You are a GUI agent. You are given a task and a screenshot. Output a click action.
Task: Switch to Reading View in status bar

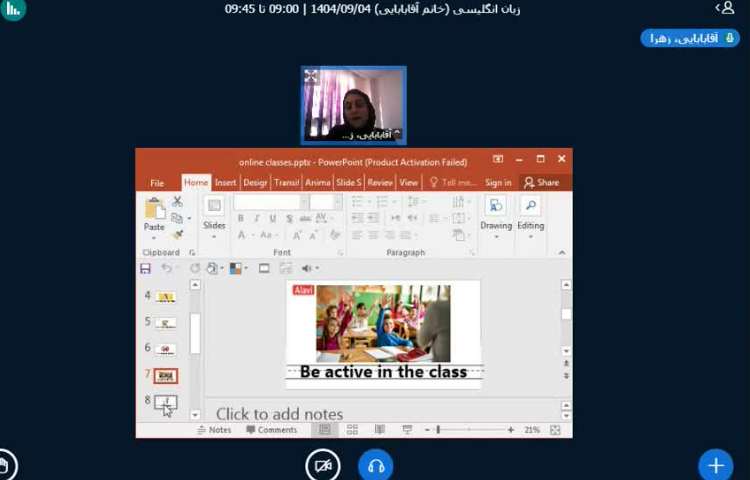click(x=379, y=430)
